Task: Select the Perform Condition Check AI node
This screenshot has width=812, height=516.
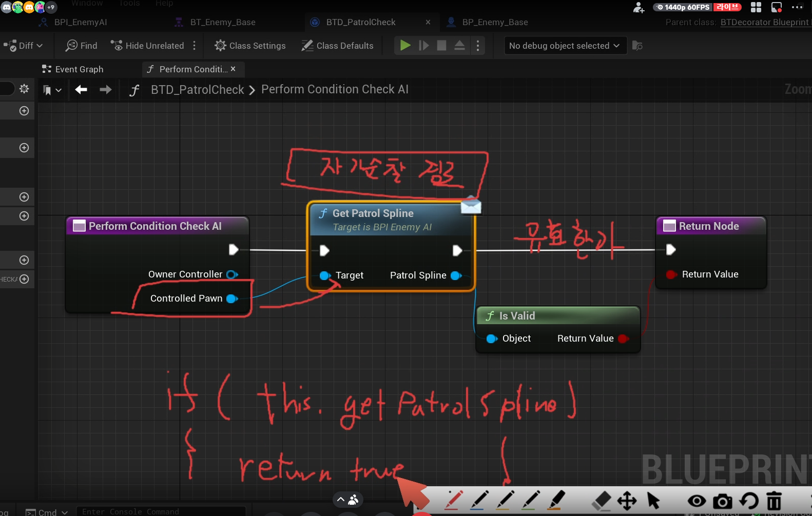Action: tap(157, 226)
